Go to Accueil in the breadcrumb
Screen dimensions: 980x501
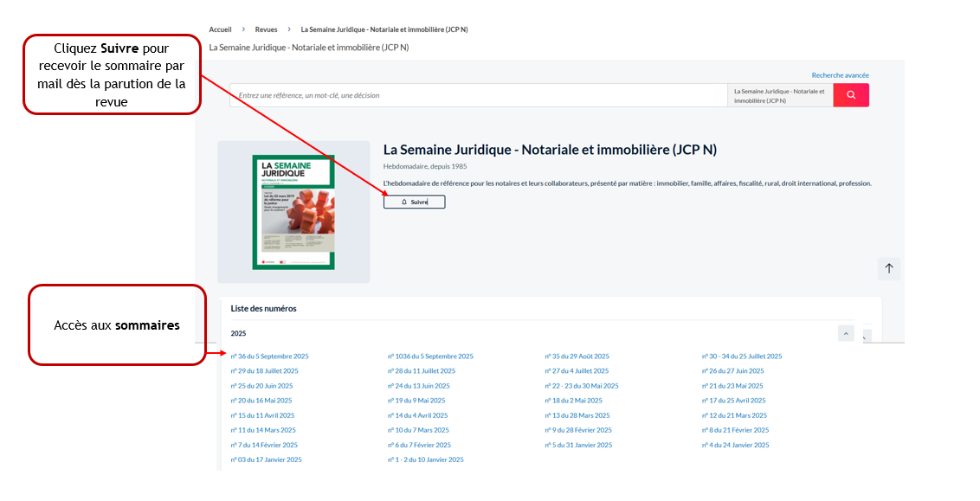pyautogui.click(x=220, y=29)
